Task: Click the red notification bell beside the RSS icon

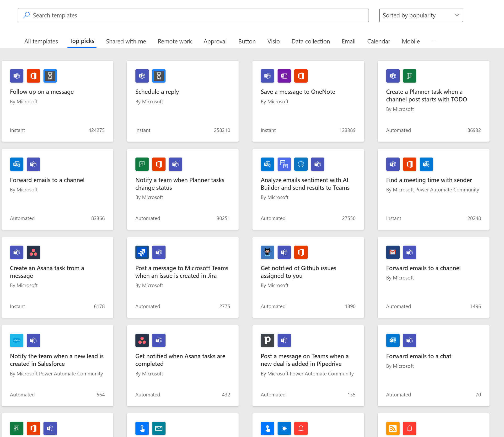Action: (x=409, y=428)
